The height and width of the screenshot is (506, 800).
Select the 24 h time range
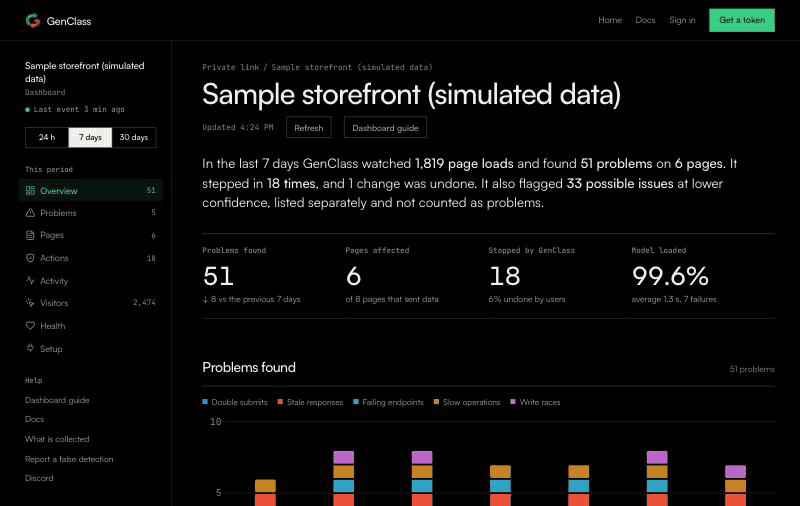tap(47, 137)
